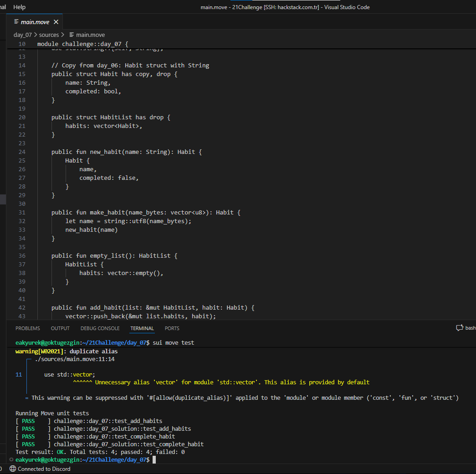Click the 'public fun add_habit' declaration
This screenshot has width=476, height=474.
[153, 308]
